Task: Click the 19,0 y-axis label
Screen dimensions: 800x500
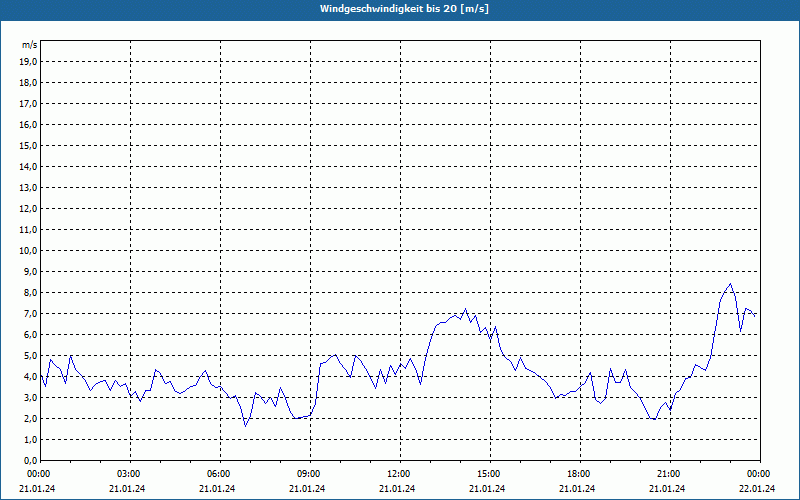Action: pyautogui.click(x=29, y=62)
